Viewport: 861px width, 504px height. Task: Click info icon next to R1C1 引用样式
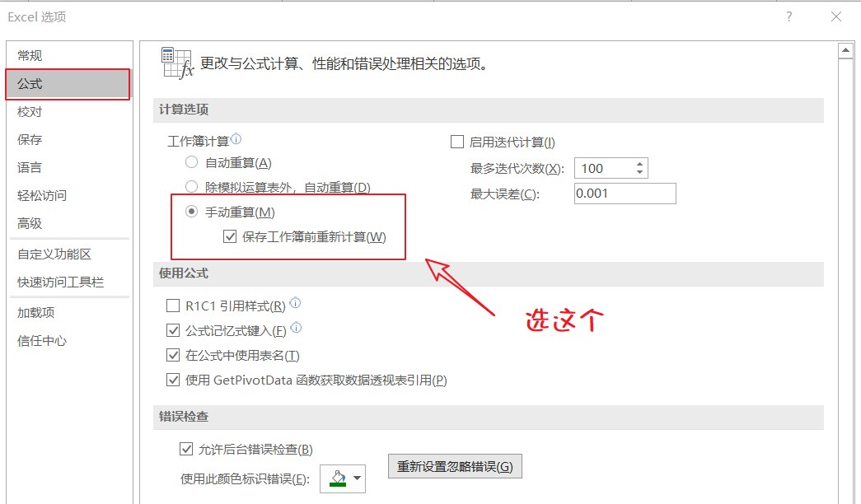pos(295,302)
